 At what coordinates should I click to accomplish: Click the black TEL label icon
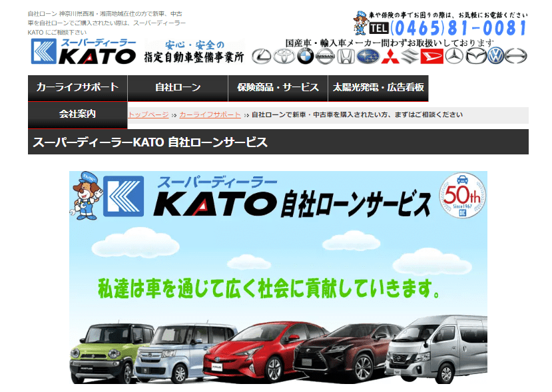[x=379, y=28]
